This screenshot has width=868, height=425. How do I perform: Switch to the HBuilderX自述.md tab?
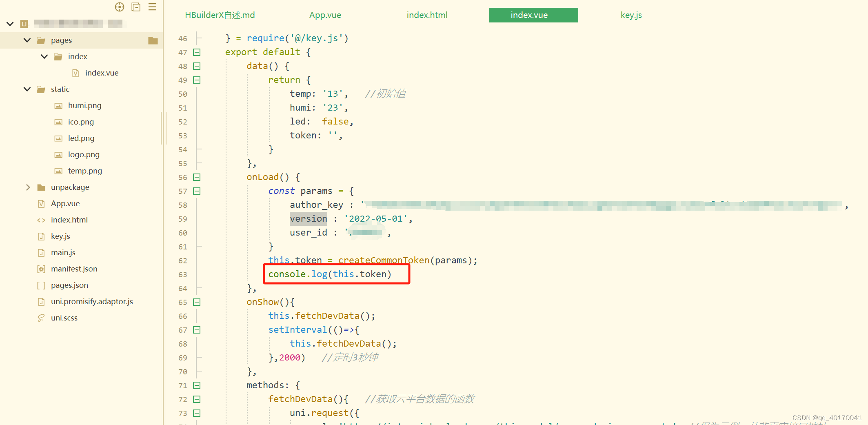pyautogui.click(x=220, y=15)
